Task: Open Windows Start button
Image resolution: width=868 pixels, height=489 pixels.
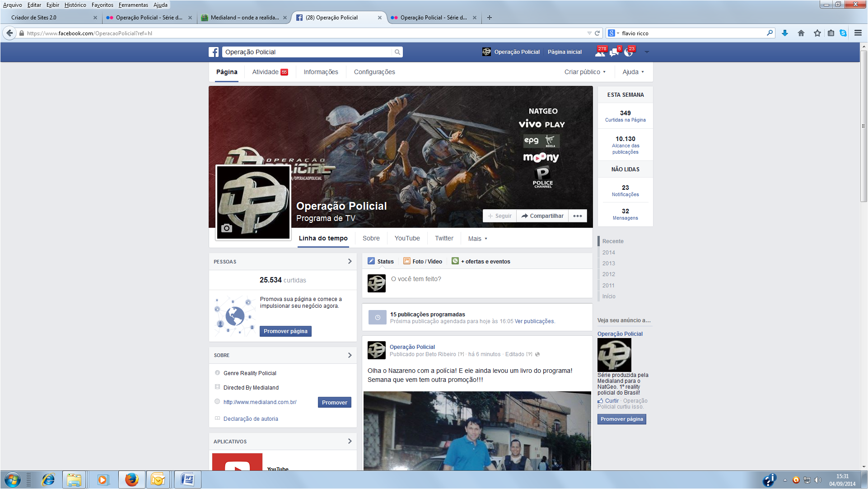Action: [13, 480]
